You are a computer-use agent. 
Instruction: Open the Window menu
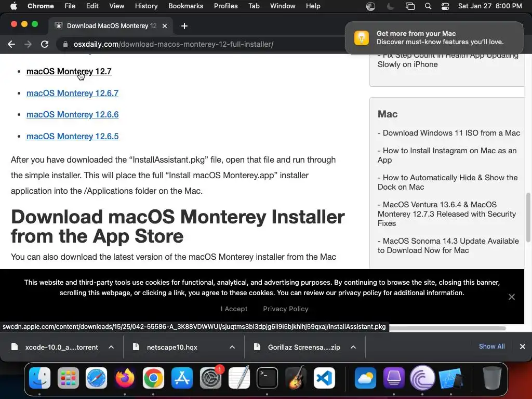click(283, 6)
